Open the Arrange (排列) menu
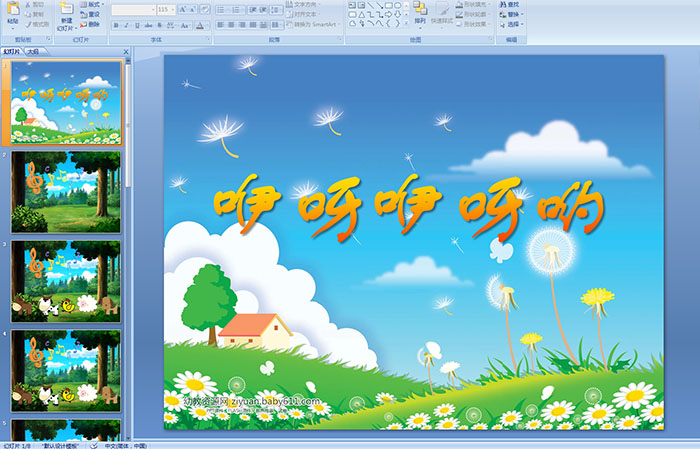700x449 pixels. (x=420, y=15)
